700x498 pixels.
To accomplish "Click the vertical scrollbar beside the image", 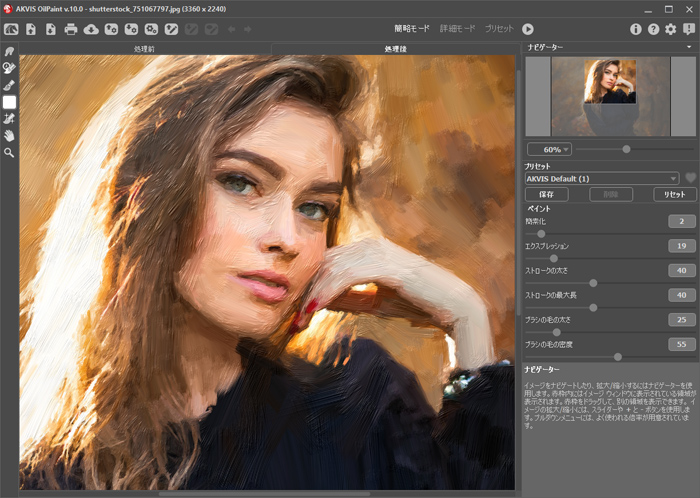I will pos(518,192).
